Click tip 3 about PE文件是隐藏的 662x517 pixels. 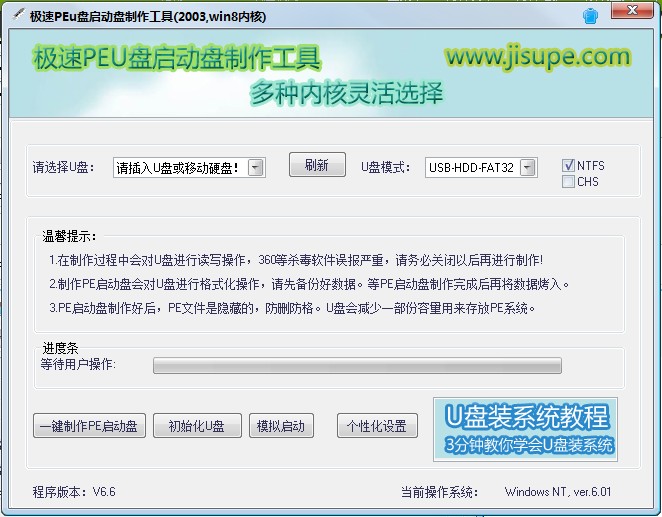click(x=292, y=308)
